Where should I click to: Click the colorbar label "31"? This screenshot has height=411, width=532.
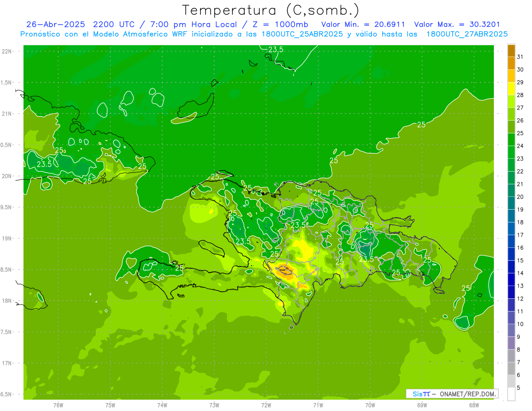click(x=520, y=57)
